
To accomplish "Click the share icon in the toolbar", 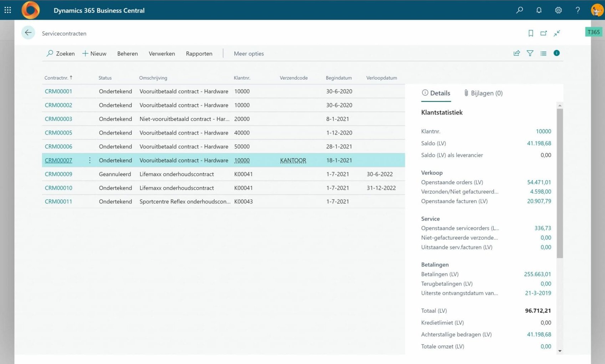I will tap(517, 53).
